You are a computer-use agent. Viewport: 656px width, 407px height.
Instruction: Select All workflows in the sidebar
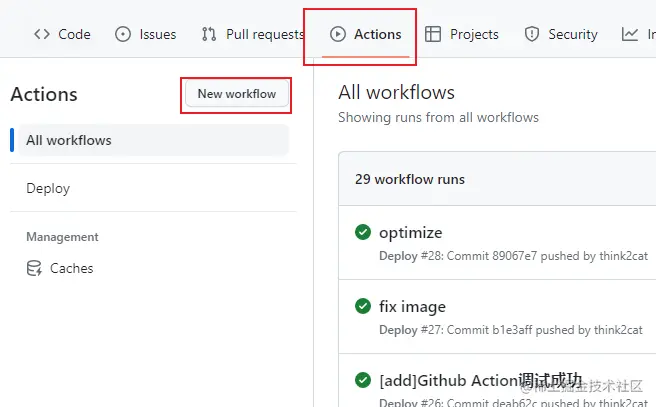(153, 140)
